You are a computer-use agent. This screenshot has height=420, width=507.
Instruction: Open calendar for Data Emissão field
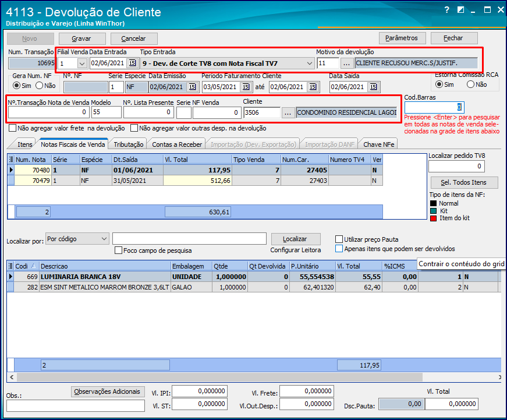point(193,87)
